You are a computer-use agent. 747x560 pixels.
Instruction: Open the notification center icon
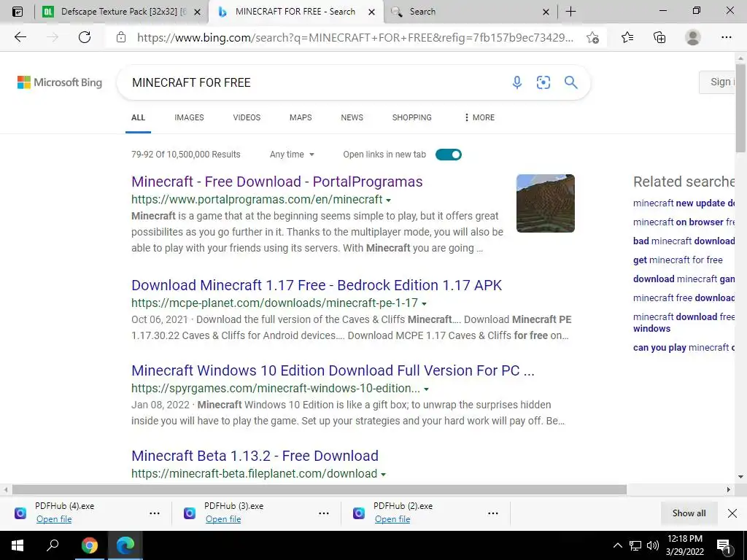coord(724,547)
